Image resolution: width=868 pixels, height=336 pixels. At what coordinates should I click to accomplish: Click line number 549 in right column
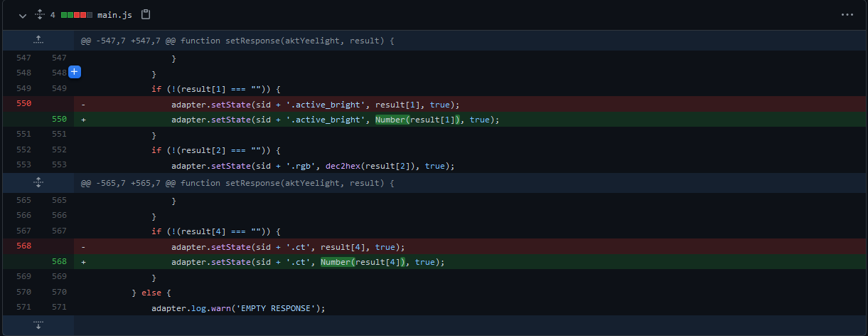click(x=58, y=88)
